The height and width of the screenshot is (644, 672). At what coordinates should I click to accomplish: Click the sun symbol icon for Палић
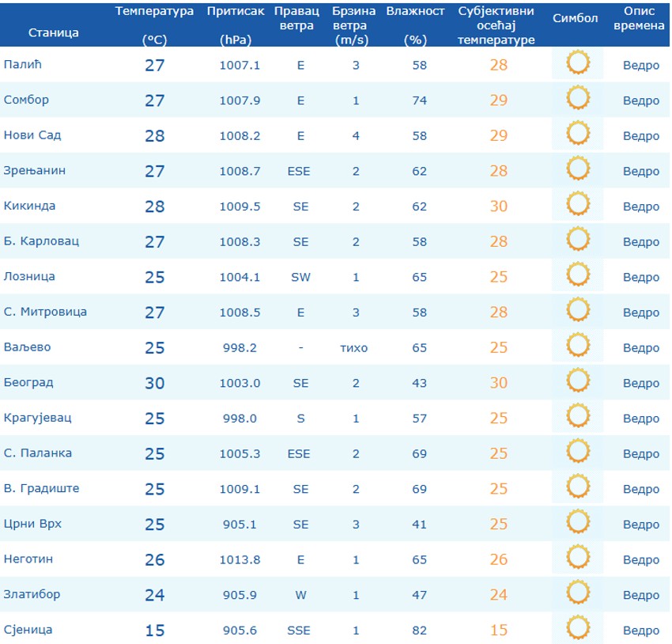pos(577,63)
